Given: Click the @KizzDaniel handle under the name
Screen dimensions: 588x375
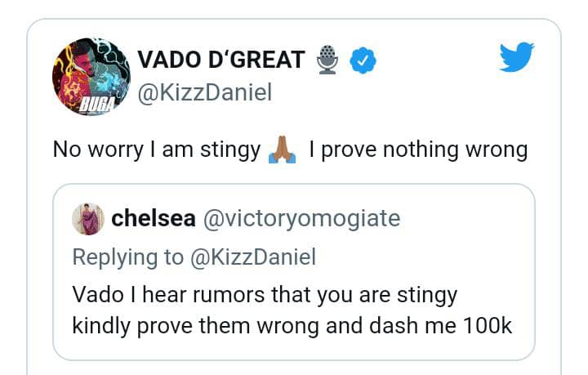Looking at the screenshot, I should [x=204, y=93].
